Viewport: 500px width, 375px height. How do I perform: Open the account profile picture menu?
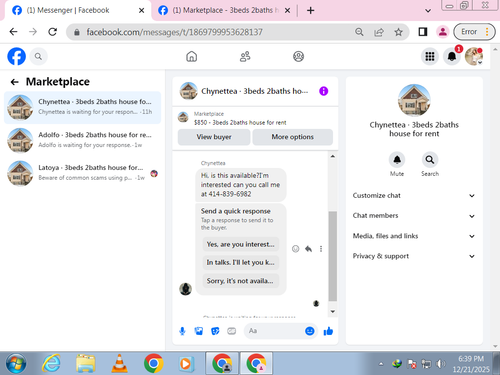tap(474, 56)
